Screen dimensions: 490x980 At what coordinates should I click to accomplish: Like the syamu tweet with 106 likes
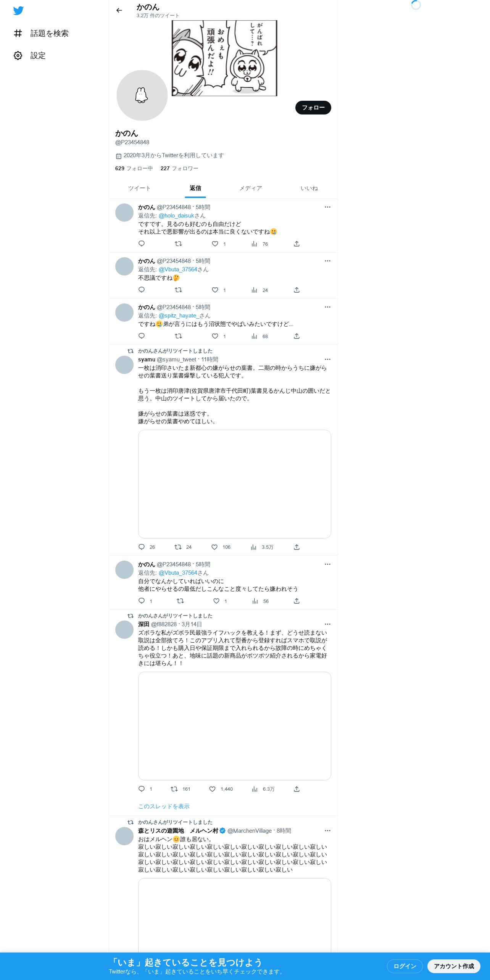click(x=221, y=547)
